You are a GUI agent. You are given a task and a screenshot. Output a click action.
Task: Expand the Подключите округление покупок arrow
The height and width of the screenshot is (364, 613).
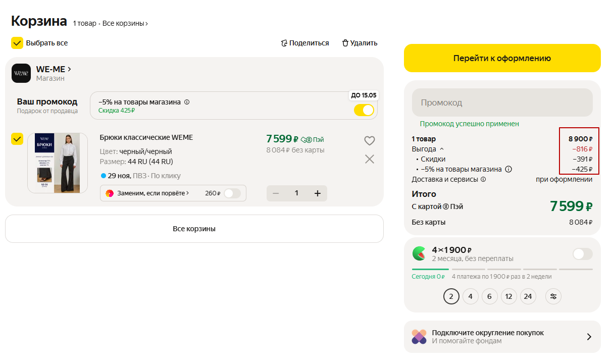pyautogui.click(x=589, y=337)
